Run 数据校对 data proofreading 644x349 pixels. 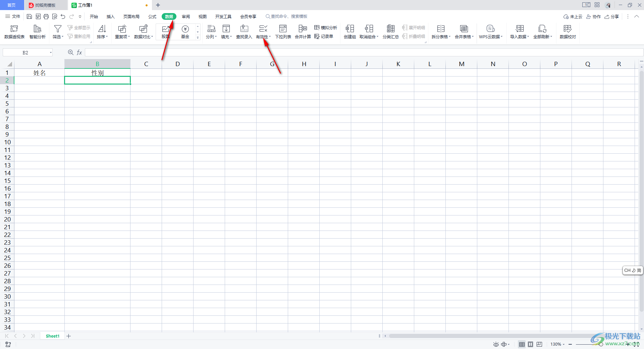(568, 32)
